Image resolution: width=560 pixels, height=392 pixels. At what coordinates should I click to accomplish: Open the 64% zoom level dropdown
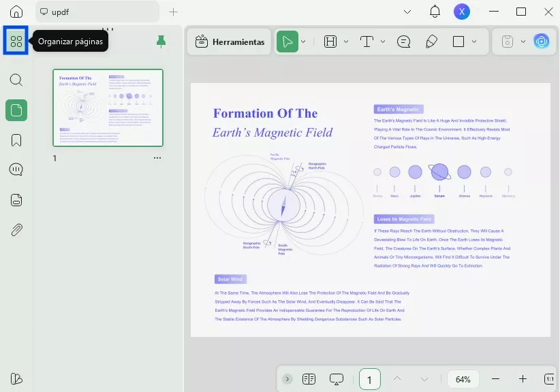pos(463,379)
